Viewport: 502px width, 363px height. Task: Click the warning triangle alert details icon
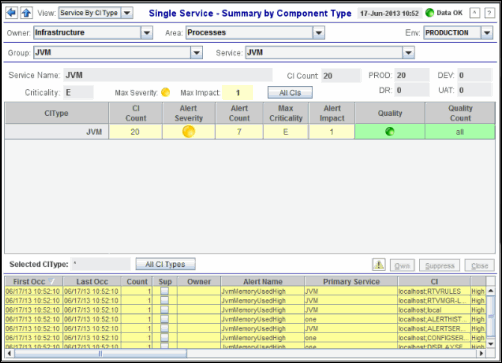[379, 265]
